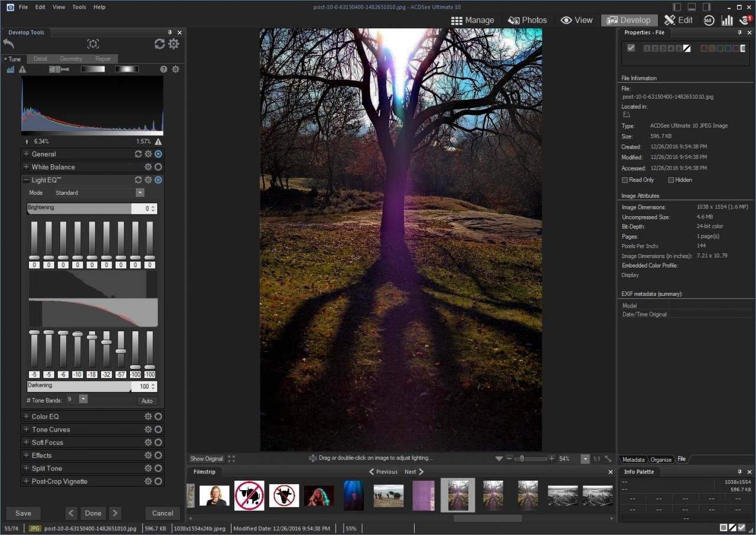Click the help question mark icon
The image size is (756, 535).
click(164, 70)
